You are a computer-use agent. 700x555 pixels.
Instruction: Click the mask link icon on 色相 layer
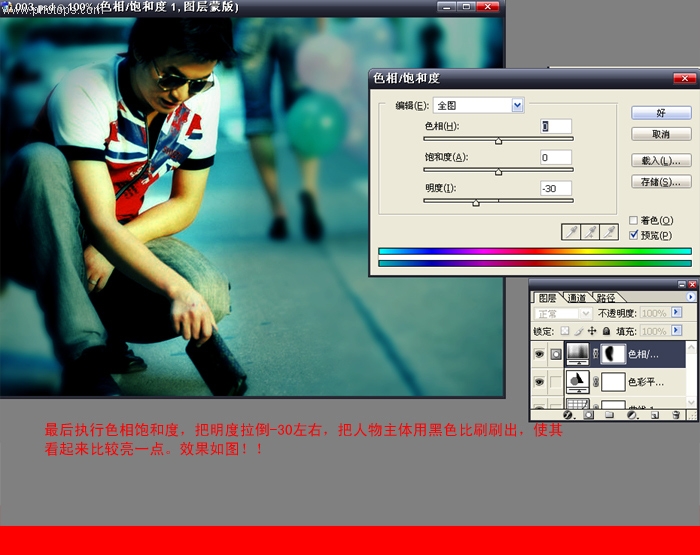[596, 354]
